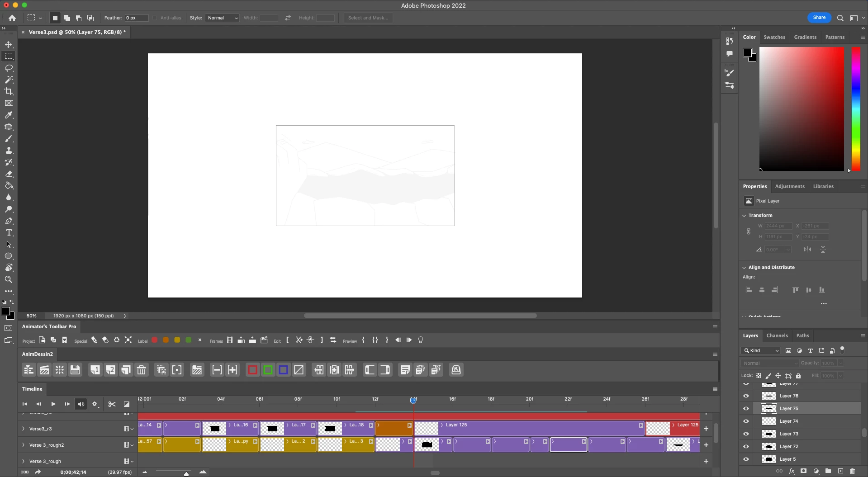Select the Move tool
Viewport: 868px width, 477px height.
point(9,44)
